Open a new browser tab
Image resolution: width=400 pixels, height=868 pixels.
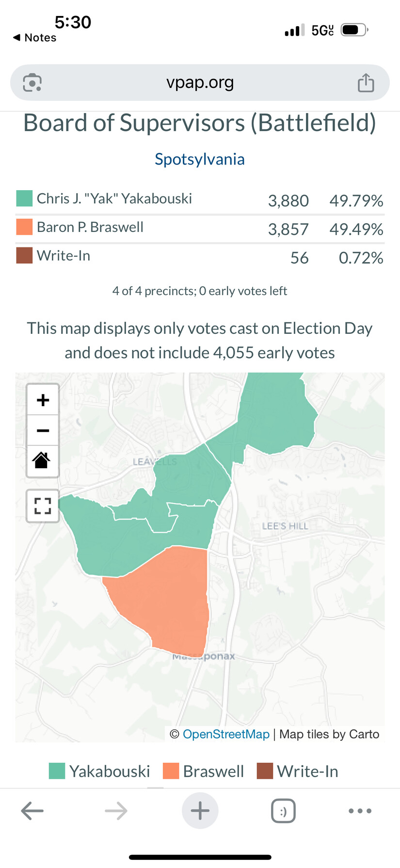(x=200, y=811)
